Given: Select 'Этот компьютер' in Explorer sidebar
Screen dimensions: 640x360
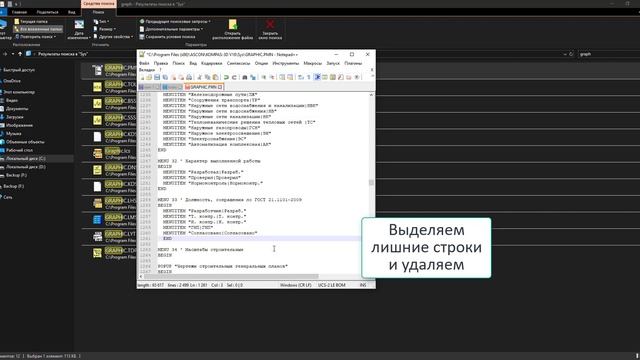Looking at the screenshot, I should click(x=19, y=92).
